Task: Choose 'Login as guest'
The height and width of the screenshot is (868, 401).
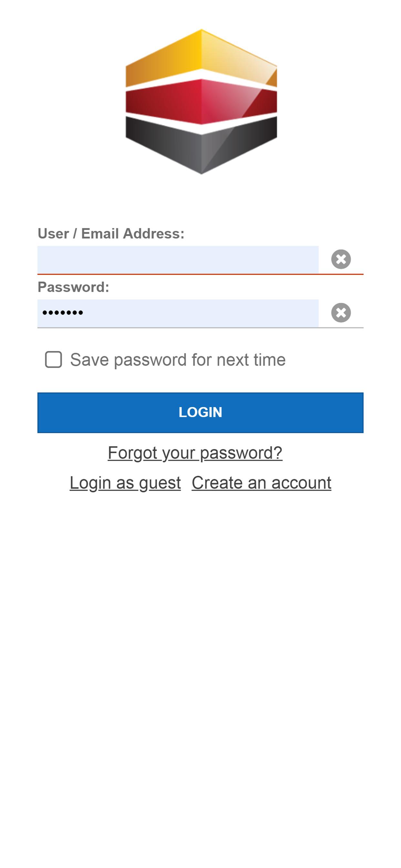Action: [125, 482]
